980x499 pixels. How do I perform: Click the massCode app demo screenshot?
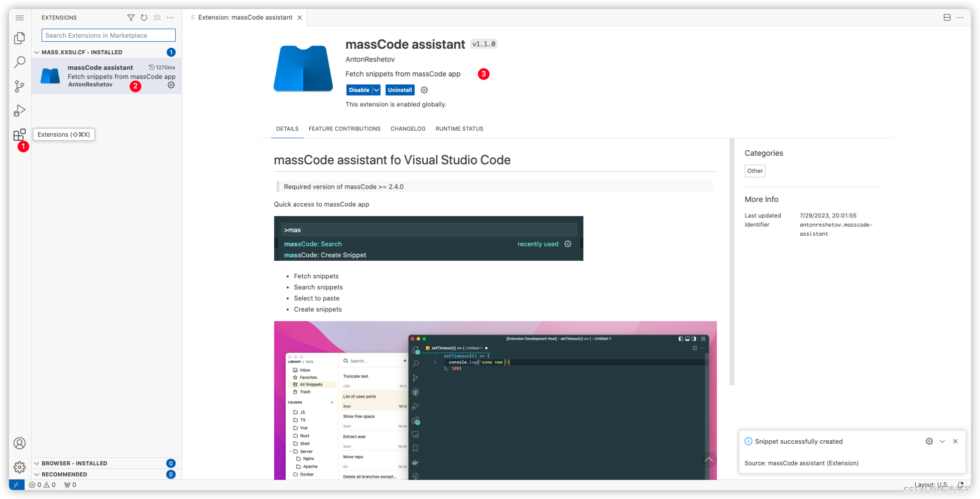pyautogui.click(x=495, y=401)
